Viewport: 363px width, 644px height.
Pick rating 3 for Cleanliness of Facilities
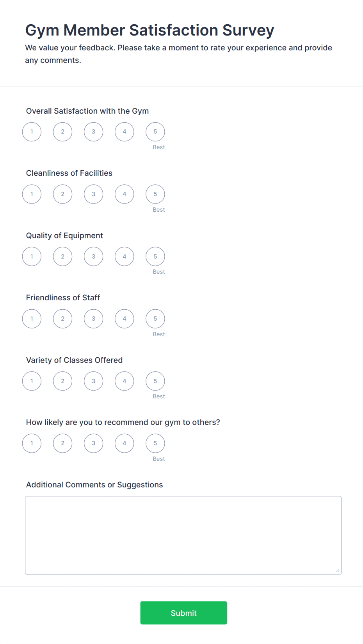[93, 194]
